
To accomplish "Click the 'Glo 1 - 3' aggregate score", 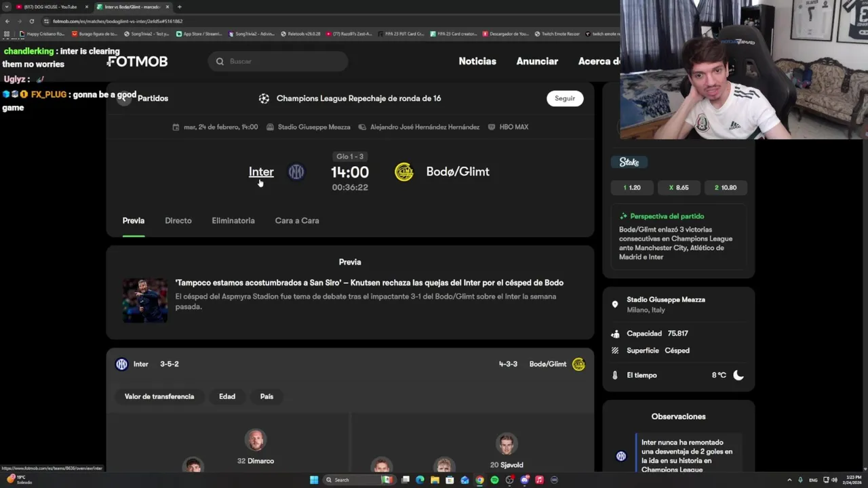I will tap(350, 157).
